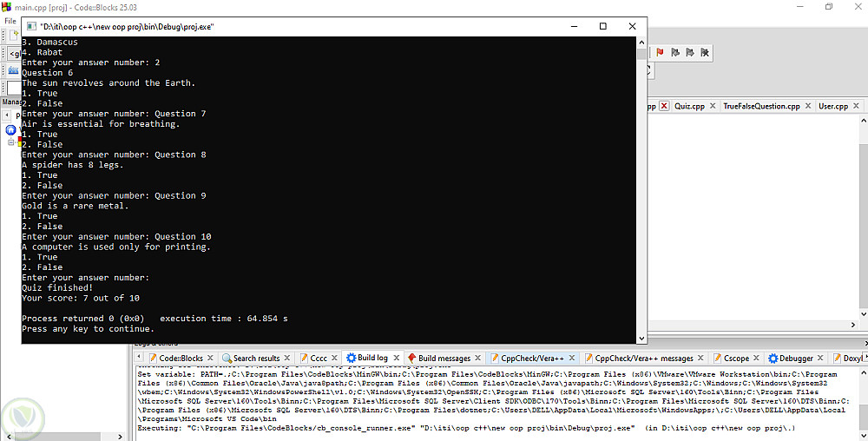Close the Code::Blocks log tab
868x441 pixels.
[x=210, y=358]
